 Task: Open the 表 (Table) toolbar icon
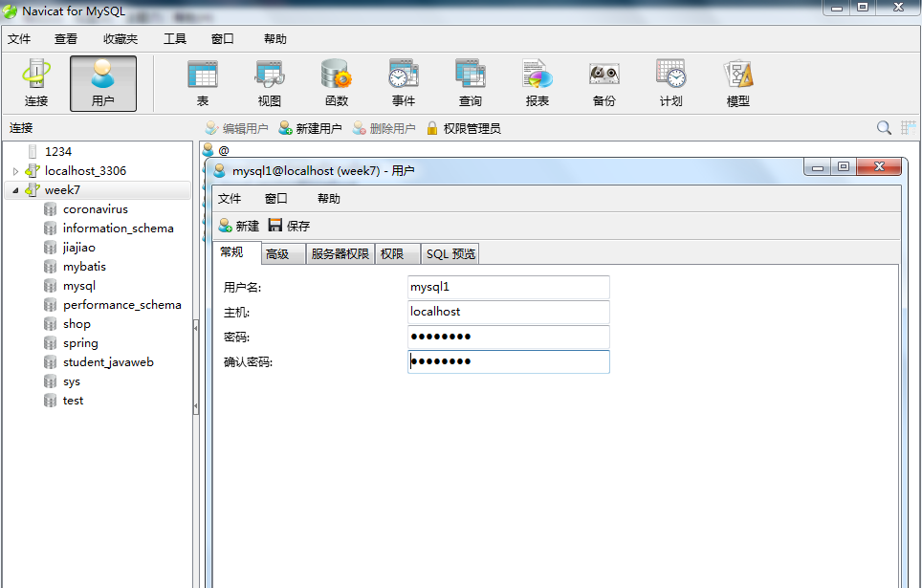(203, 83)
